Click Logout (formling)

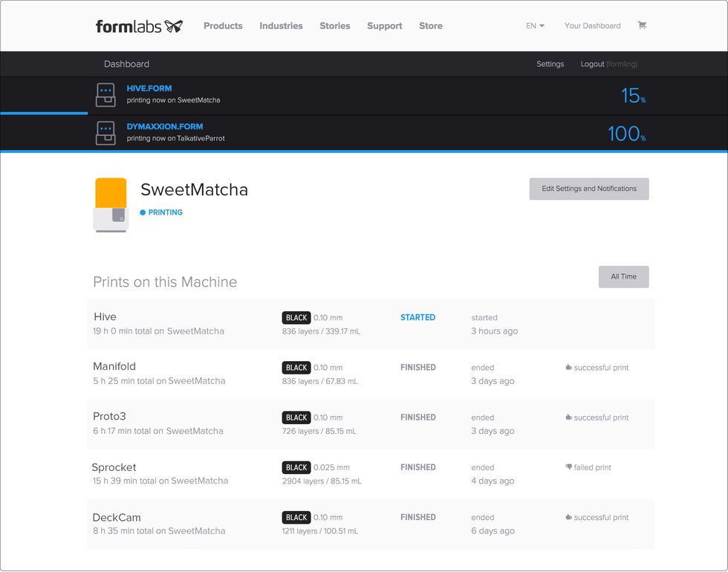coord(608,64)
